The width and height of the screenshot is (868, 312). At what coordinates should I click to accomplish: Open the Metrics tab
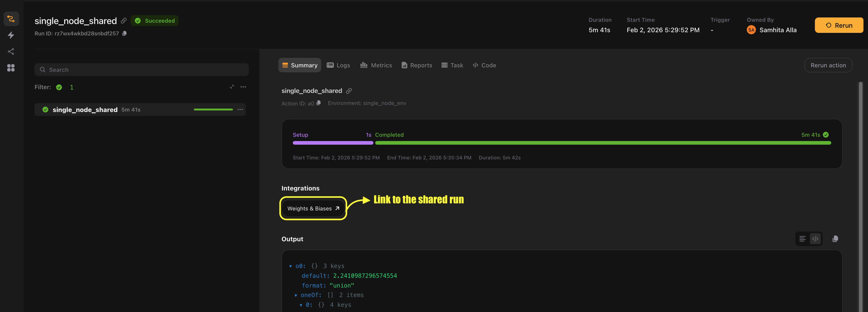(376, 65)
